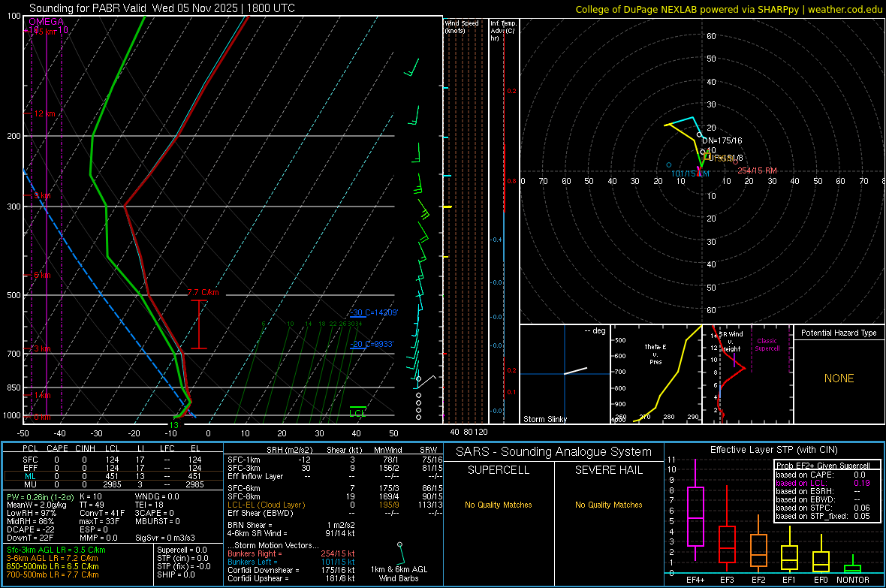Click the 'MidRH = 86%' value
The image size is (886, 588).
pyautogui.click(x=30, y=520)
